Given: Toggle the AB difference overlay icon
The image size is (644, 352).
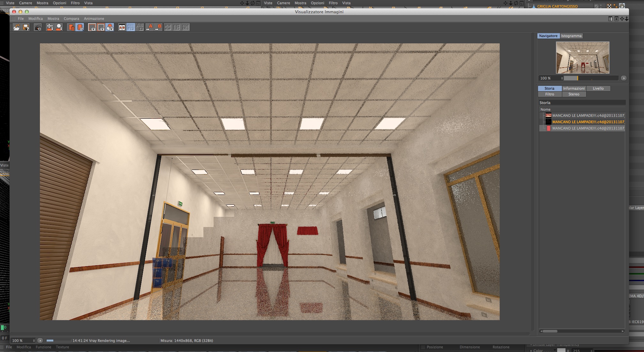Looking at the screenshot, I should point(140,27).
